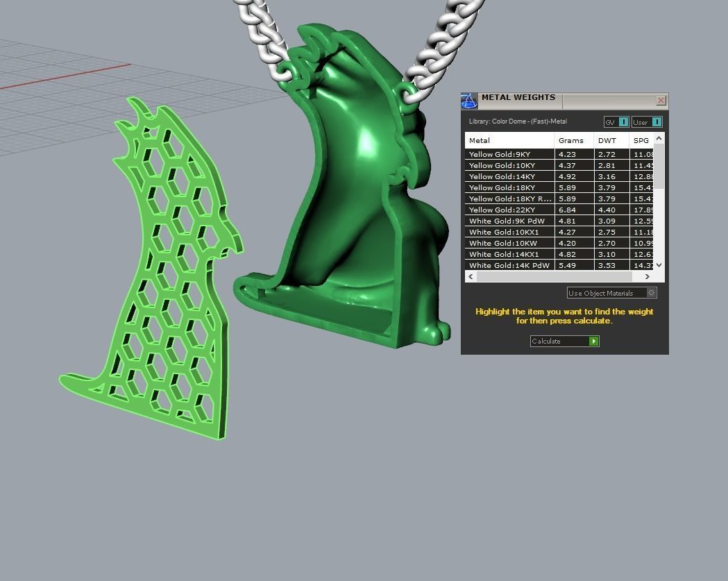
Task: Select the White Gold:10KX1 row
Action: tap(559, 233)
